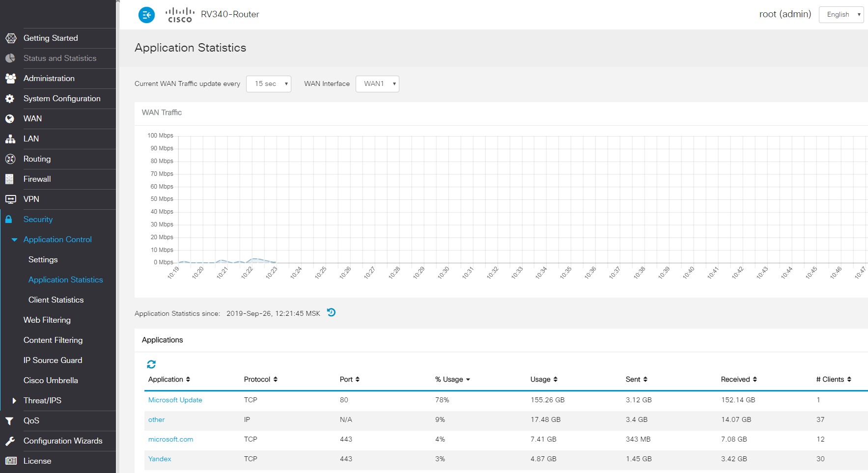868x473 pixels.
Task: Sort table by Received column
Action: point(739,379)
